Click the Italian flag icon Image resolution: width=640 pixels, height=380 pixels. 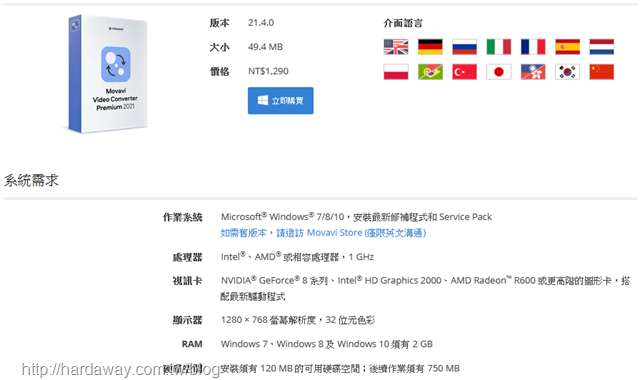coord(499,47)
